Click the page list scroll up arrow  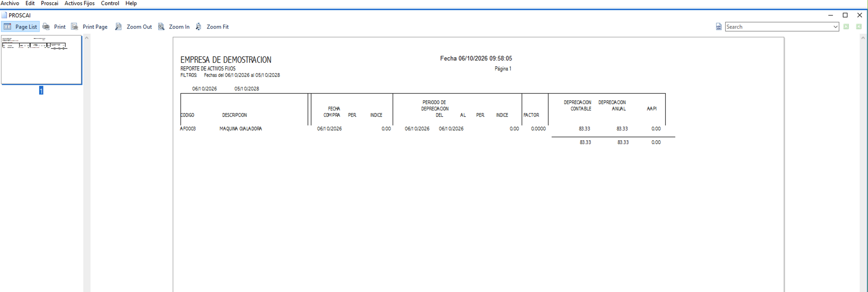coord(86,38)
